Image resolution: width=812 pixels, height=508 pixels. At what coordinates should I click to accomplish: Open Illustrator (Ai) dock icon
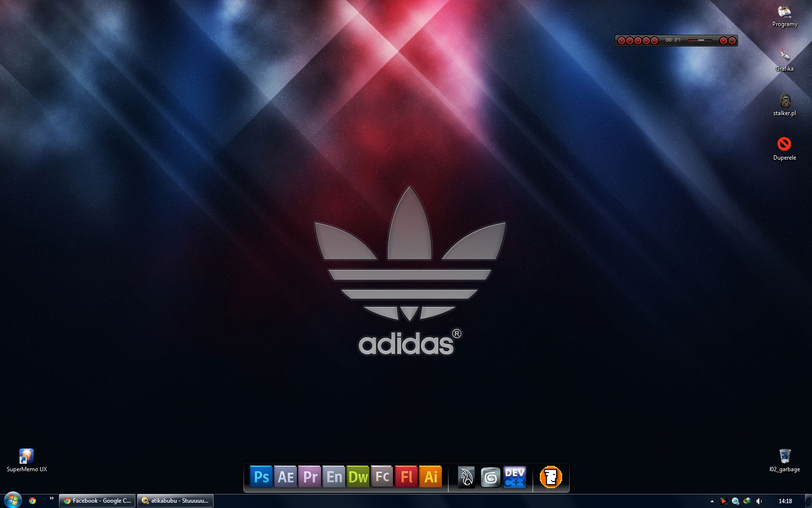point(431,477)
